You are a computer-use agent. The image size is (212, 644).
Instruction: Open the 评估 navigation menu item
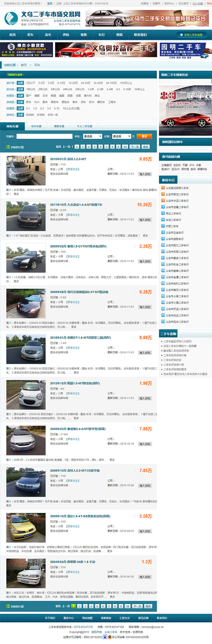[66, 35]
